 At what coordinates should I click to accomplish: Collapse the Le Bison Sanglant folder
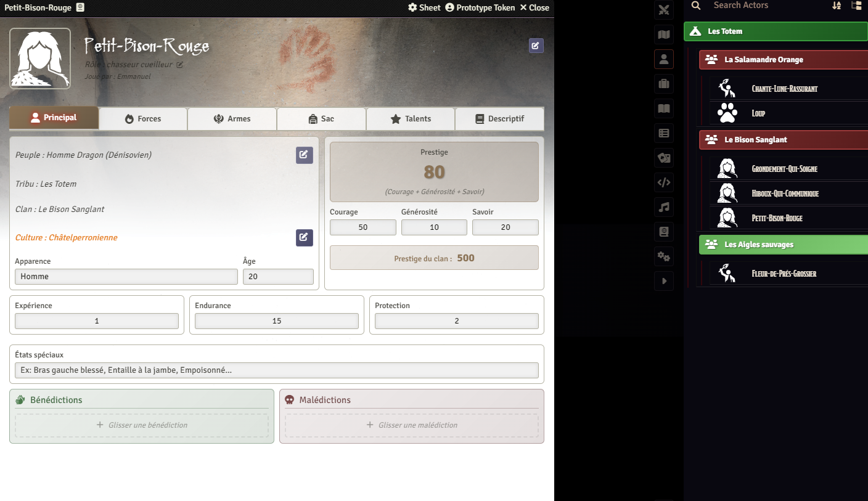pos(783,140)
